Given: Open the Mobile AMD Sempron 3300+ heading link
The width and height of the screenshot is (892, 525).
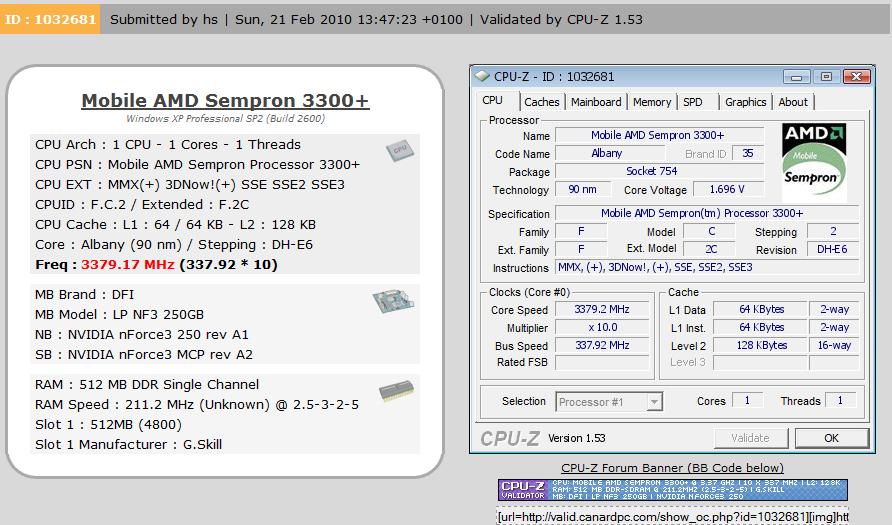Looking at the screenshot, I should click(225, 101).
